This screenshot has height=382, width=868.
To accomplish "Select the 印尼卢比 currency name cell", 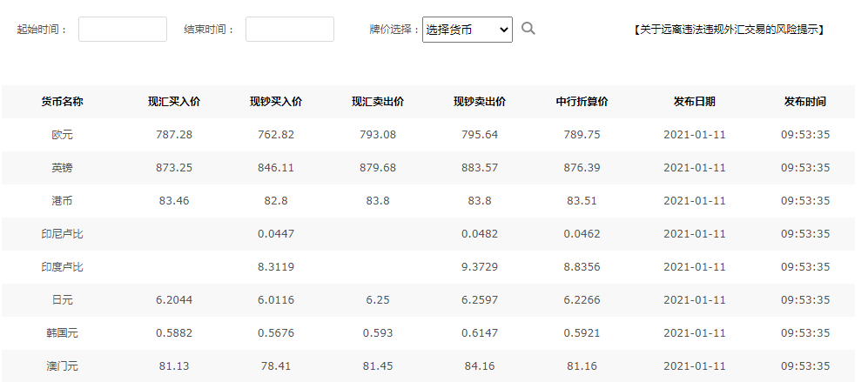I will pyautogui.click(x=62, y=233).
